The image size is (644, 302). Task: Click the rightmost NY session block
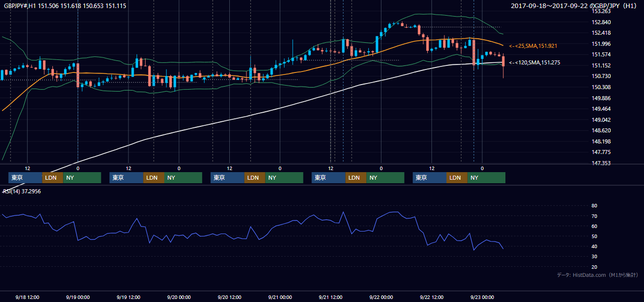pyautogui.click(x=486, y=178)
